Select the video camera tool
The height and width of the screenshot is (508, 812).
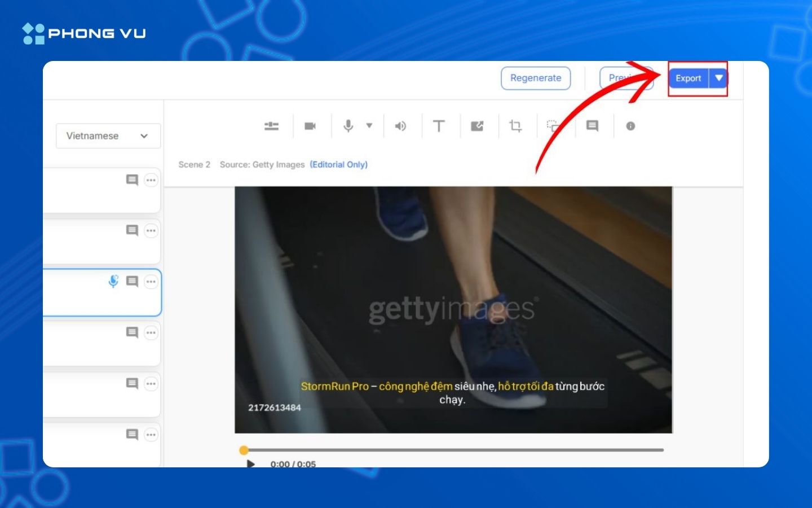click(x=311, y=126)
